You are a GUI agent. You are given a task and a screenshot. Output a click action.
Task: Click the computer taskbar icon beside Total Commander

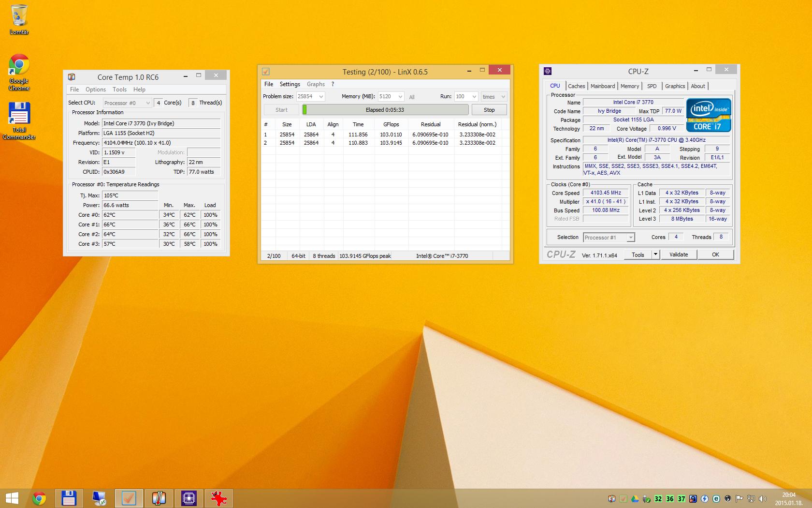point(99,498)
